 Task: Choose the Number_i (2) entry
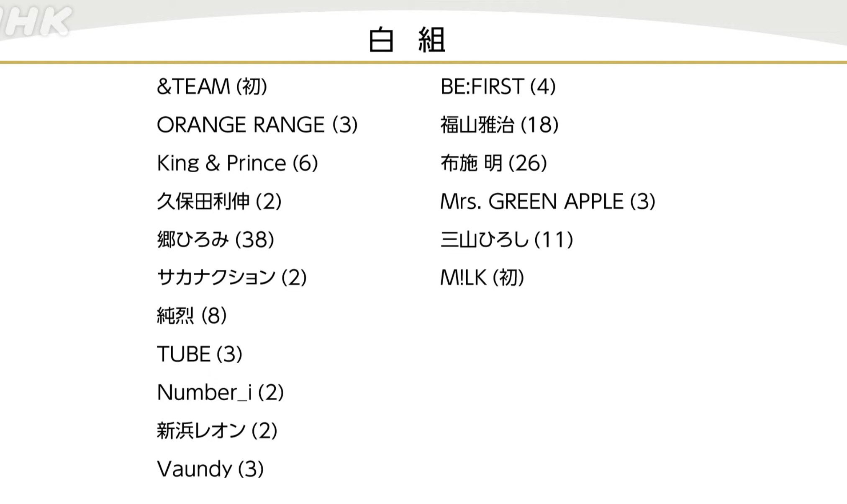click(x=220, y=392)
